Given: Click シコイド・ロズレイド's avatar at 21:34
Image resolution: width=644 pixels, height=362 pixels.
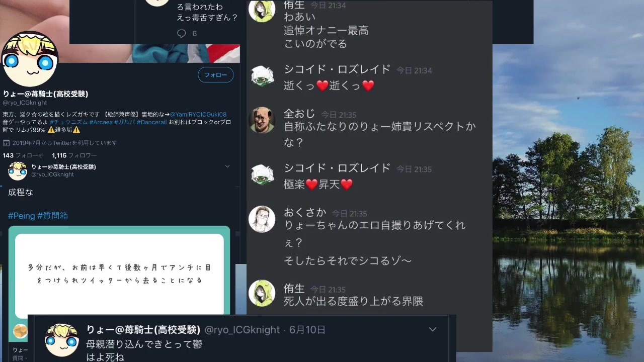Looking at the screenshot, I should tap(262, 75).
